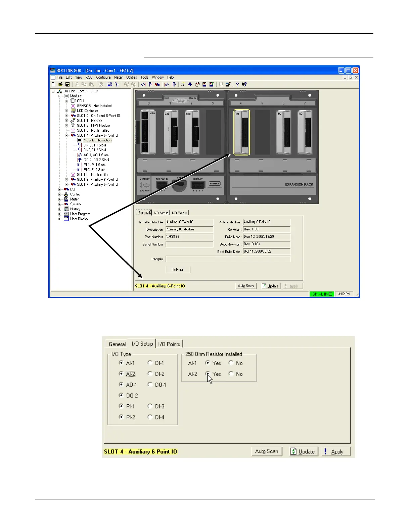Click Update in the enlarged I/O Setup screenshot
This screenshot has height=532, width=411.
303,451
